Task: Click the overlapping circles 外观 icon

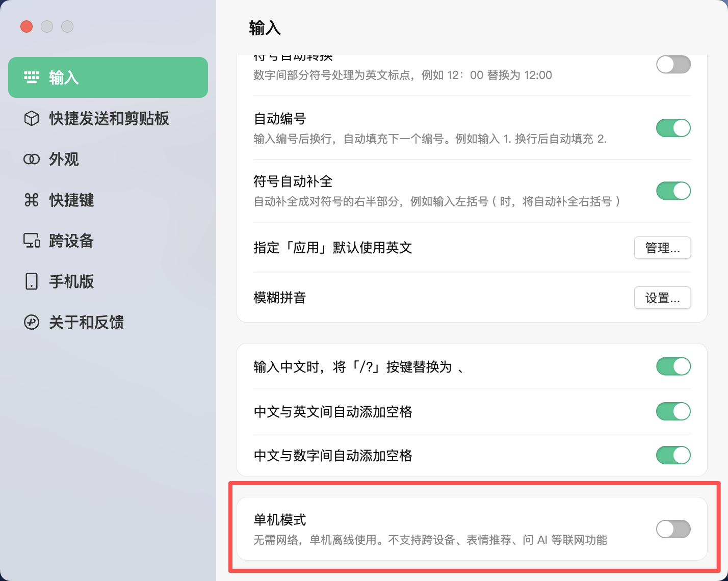Action: pyautogui.click(x=32, y=159)
